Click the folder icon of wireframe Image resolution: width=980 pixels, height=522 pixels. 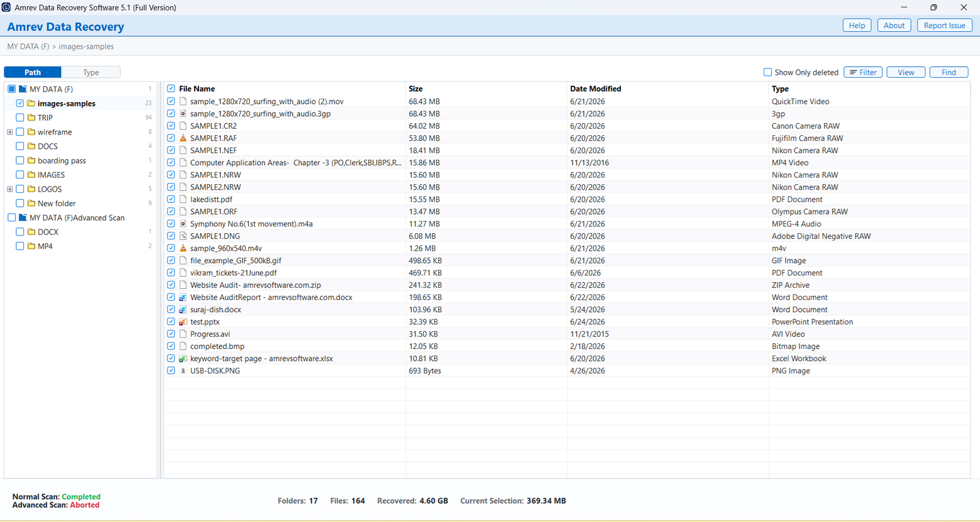(31, 132)
